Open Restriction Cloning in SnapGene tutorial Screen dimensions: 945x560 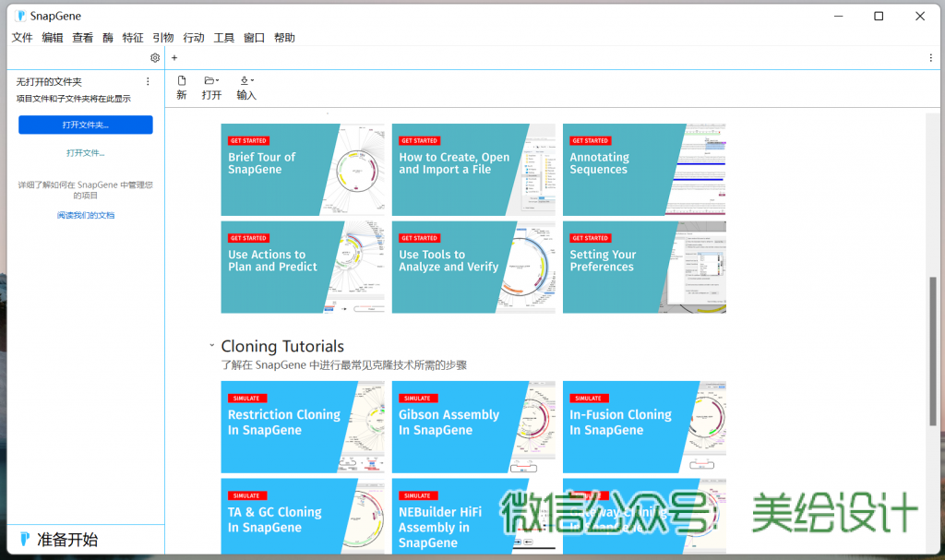302,426
